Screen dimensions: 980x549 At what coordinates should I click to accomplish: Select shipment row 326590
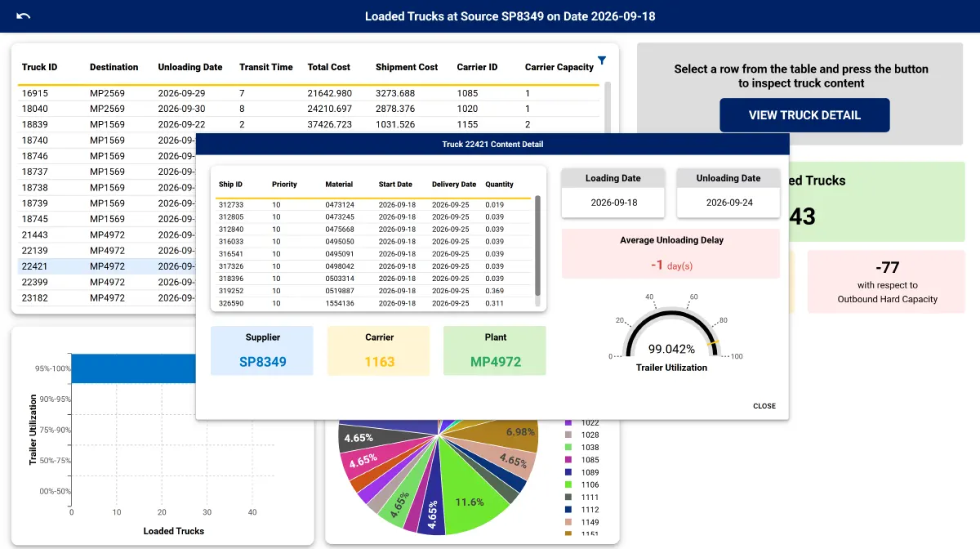pyautogui.click(x=374, y=303)
